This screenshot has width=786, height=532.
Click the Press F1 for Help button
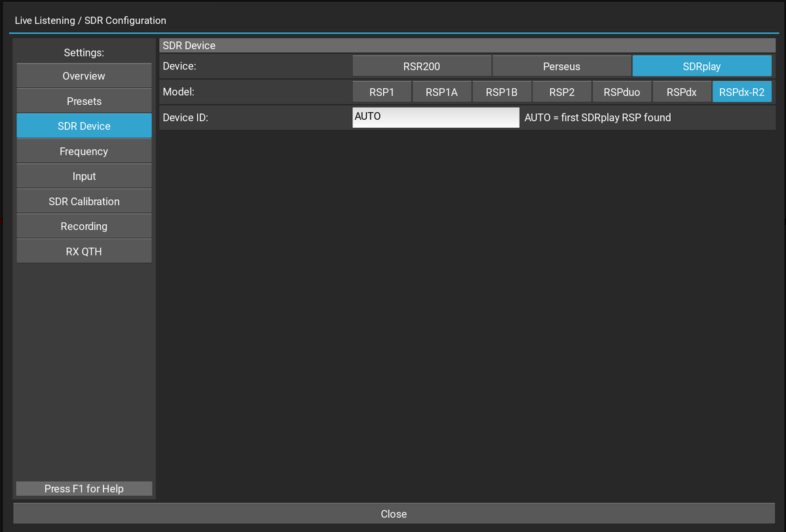click(84, 489)
